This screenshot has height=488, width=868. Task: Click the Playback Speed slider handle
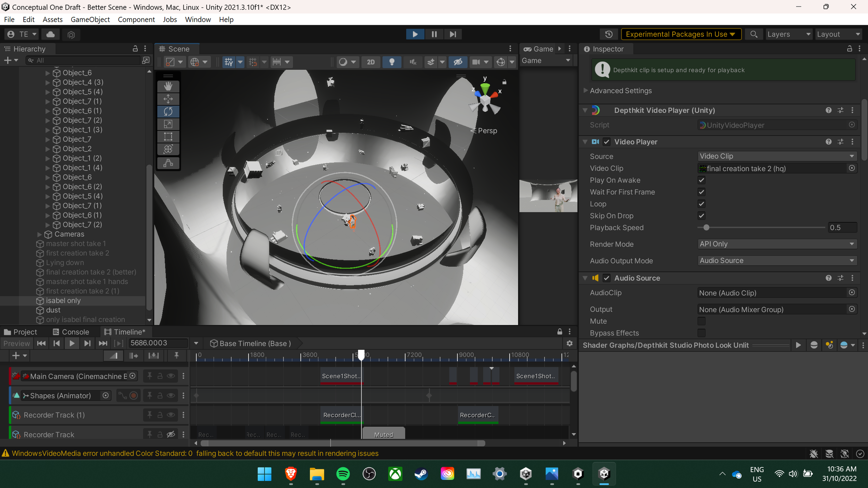click(706, 228)
